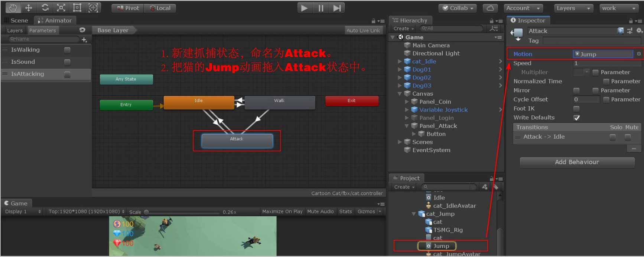Click the Attack state node
Viewport: 644px width, 257px height.
(237, 141)
